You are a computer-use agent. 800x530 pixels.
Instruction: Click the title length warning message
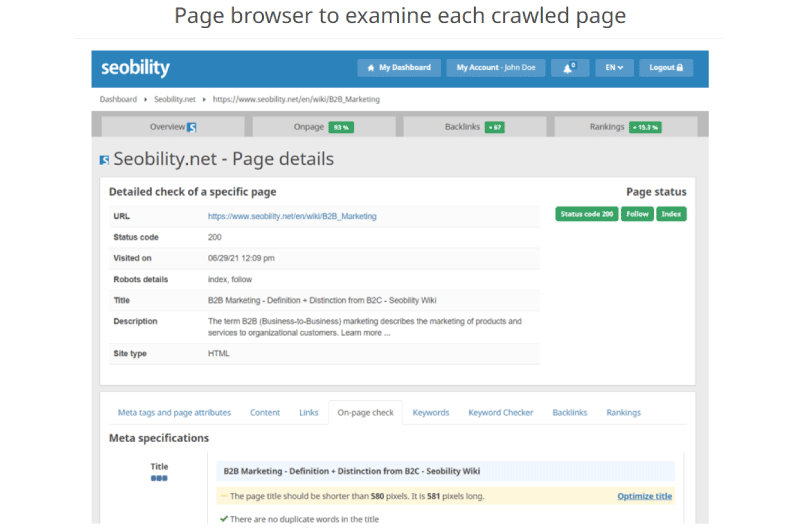click(x=357, y=496)
